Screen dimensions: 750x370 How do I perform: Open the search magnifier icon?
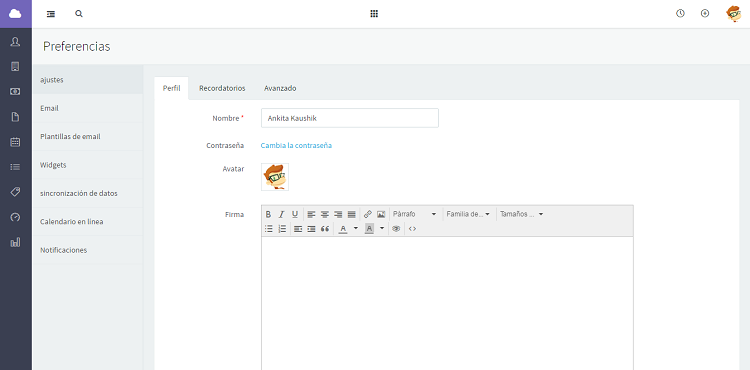(79, 14)
